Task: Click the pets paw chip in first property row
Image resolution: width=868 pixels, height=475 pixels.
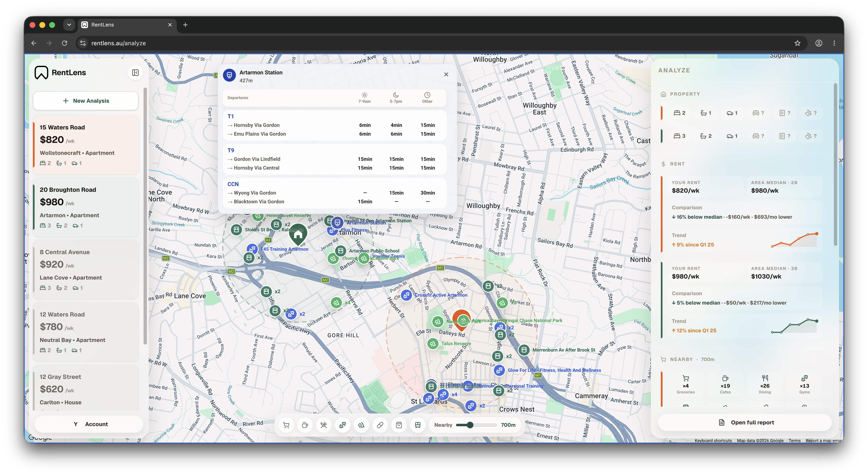Action: 811,113
